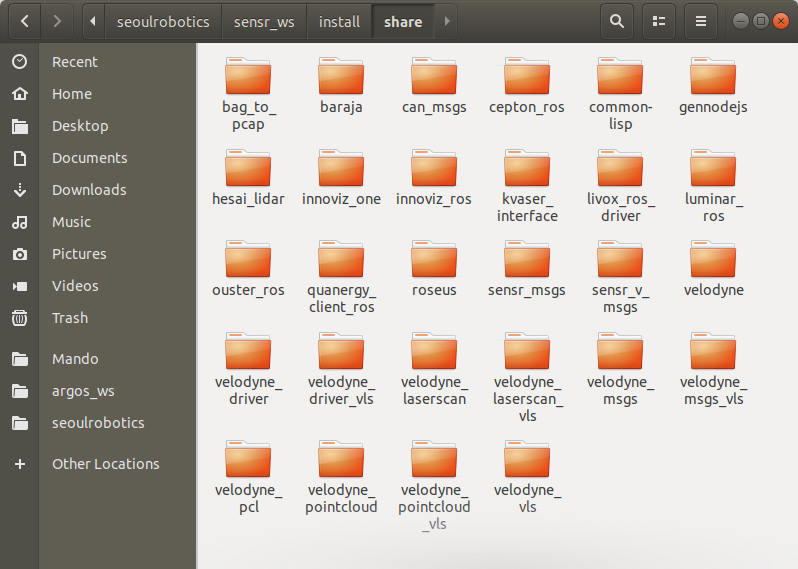The height and width of the screenshot is (569, 798).
Task: Open Downloads in the sidebar
Action: click(98, 190)
